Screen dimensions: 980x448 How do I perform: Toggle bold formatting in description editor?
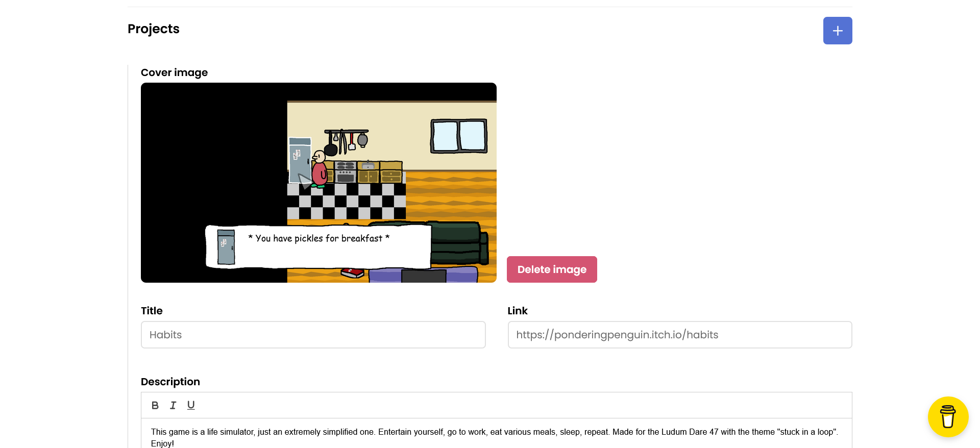point(155,405)
